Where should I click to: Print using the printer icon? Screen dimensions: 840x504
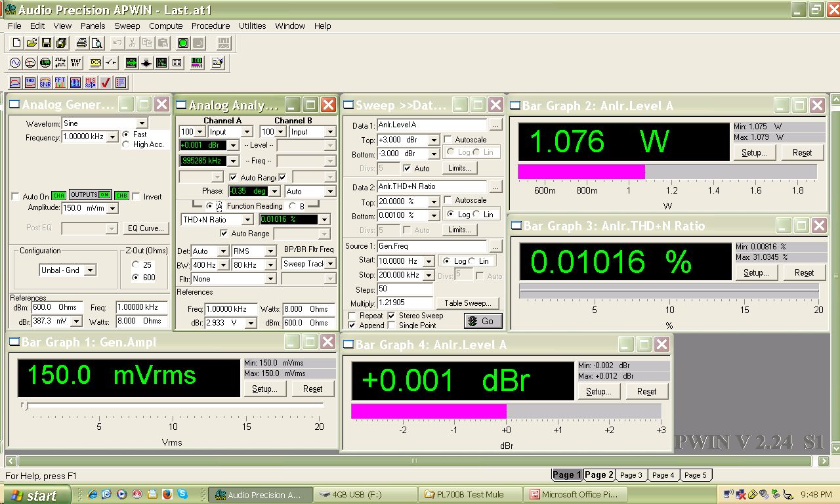pyautogui.click(x=82, y=43)
